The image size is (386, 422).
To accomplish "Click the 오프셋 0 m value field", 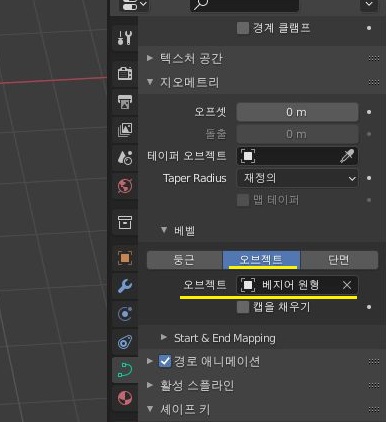I will (x=297, y=112).
